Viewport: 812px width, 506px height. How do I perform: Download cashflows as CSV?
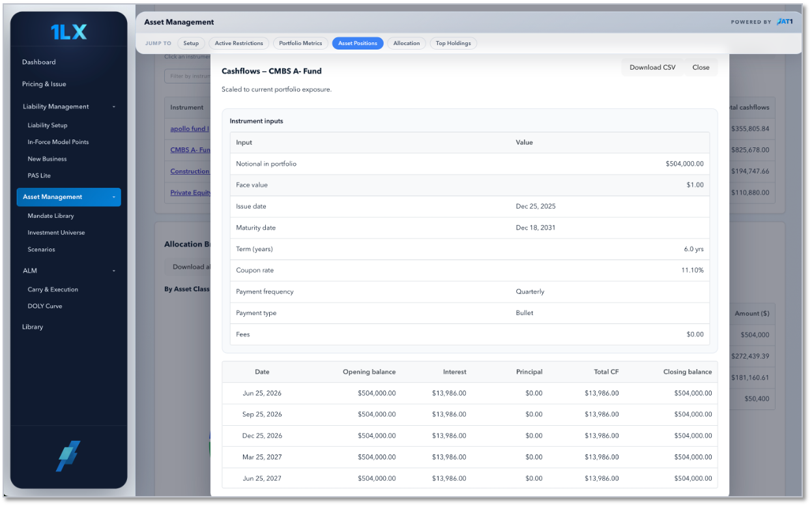coord(652,67)
